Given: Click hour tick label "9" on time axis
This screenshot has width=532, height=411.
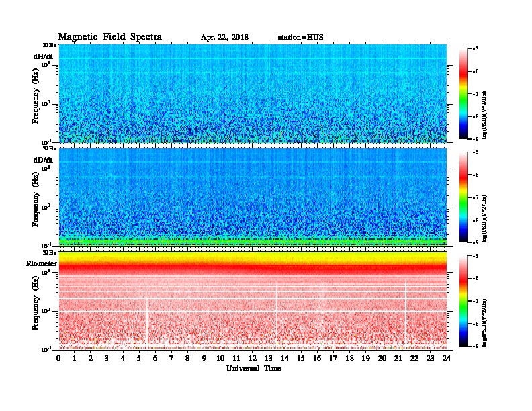Looking at the screenshot, I should pos(204,358).
